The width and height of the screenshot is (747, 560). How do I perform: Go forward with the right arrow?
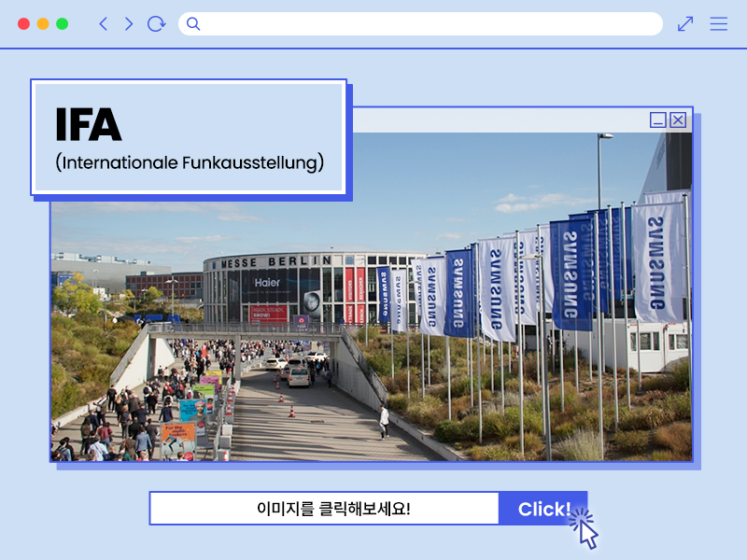tap(129, 24)
